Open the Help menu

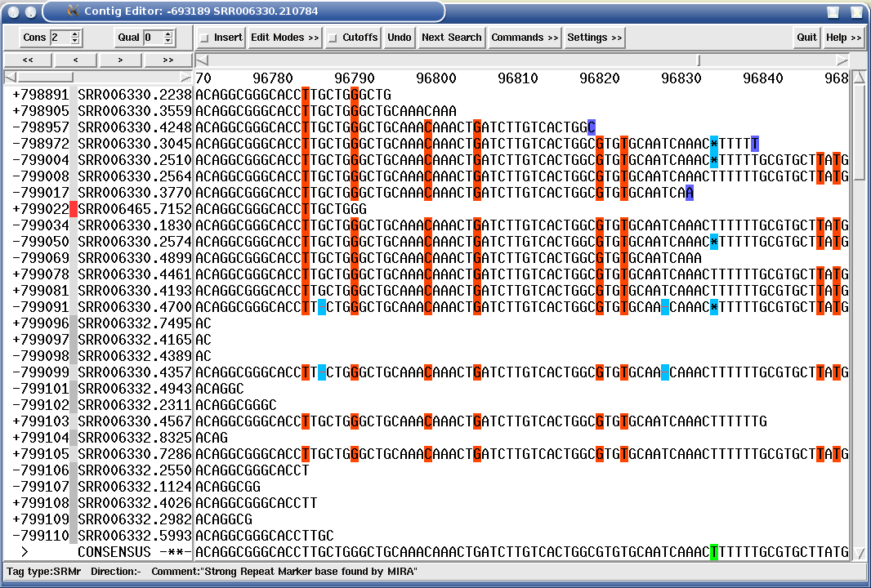(843, 38)
